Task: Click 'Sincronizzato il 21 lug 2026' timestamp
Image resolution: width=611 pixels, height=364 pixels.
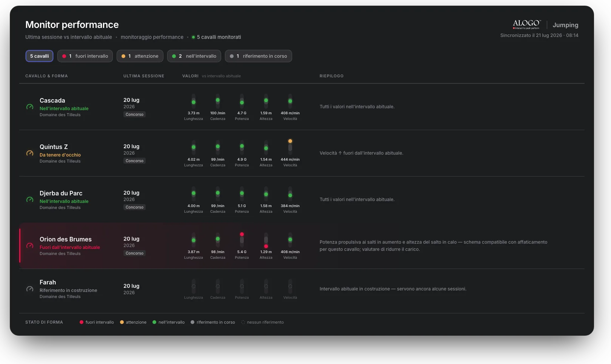Action: pyautogui.click(x=539, y=35)
